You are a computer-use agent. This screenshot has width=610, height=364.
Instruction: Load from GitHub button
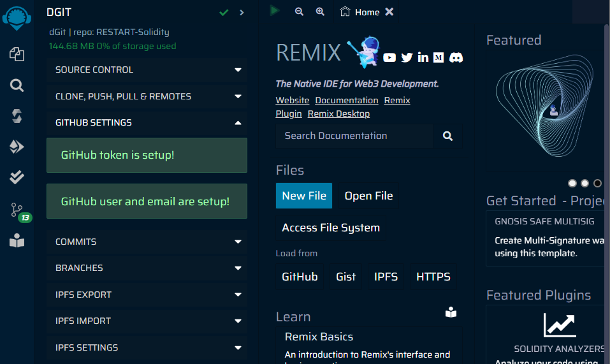[x=300, y=277]
